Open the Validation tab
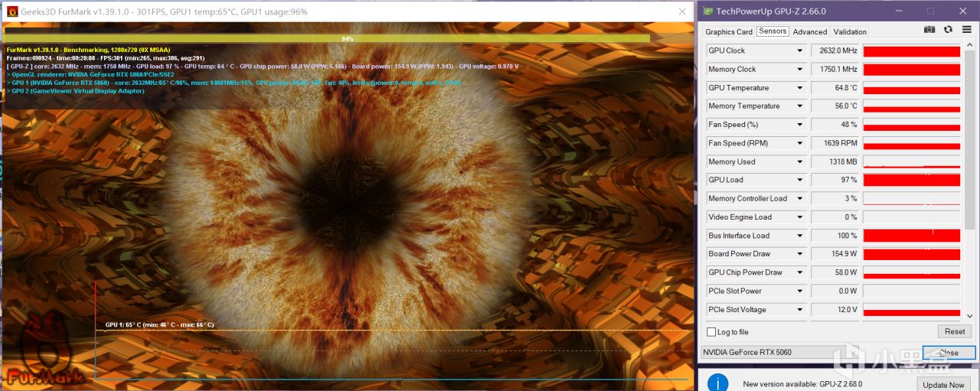 coord(850,31)
